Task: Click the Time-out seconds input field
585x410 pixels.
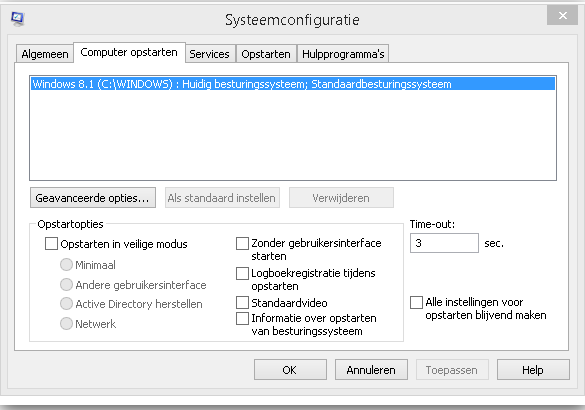Action: coord(444,243)
